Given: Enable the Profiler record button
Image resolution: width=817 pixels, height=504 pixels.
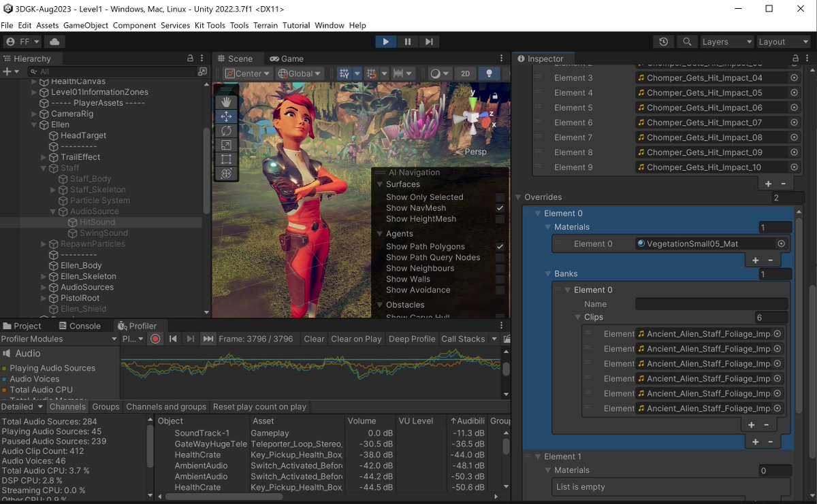Looking at the screenshot, I should [x=156, y=338].
